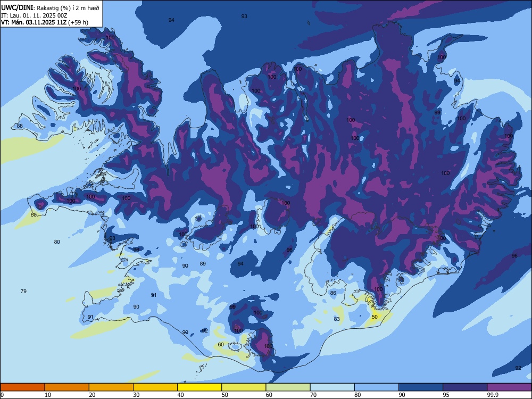Click the dark blue 90–95 legend swatch

(x=421, y=387)
